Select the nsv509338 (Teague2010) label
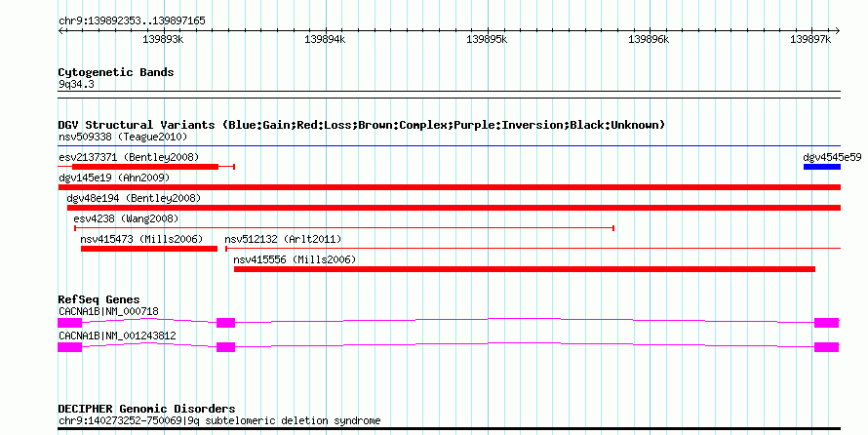Viewport: 868px width, 435px height. pos(123,137)
